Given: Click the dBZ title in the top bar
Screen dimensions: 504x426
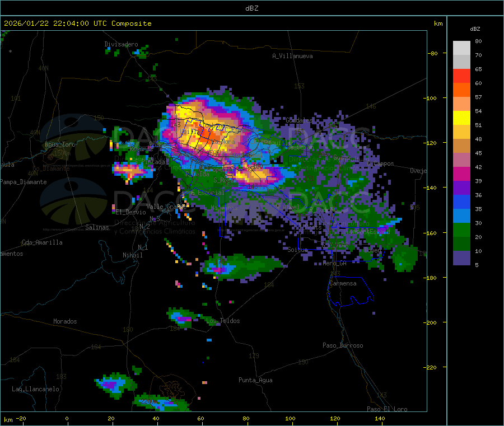Looking at the screenshot, I should point(251,8).
